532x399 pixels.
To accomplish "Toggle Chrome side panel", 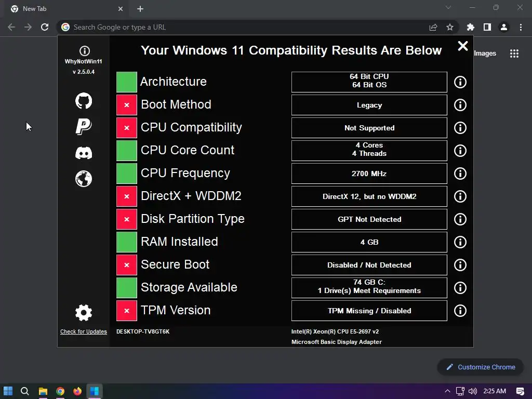I will pyautogui.click(x=487, y=27).
